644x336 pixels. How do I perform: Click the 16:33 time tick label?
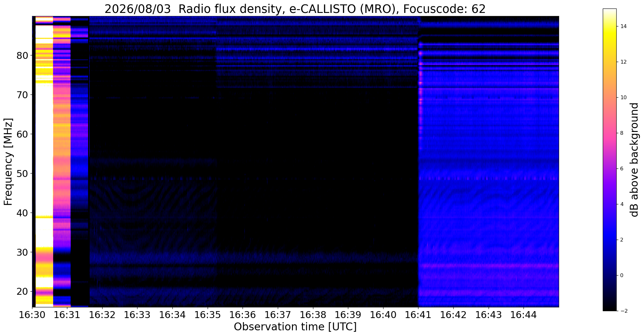point(137,315)
